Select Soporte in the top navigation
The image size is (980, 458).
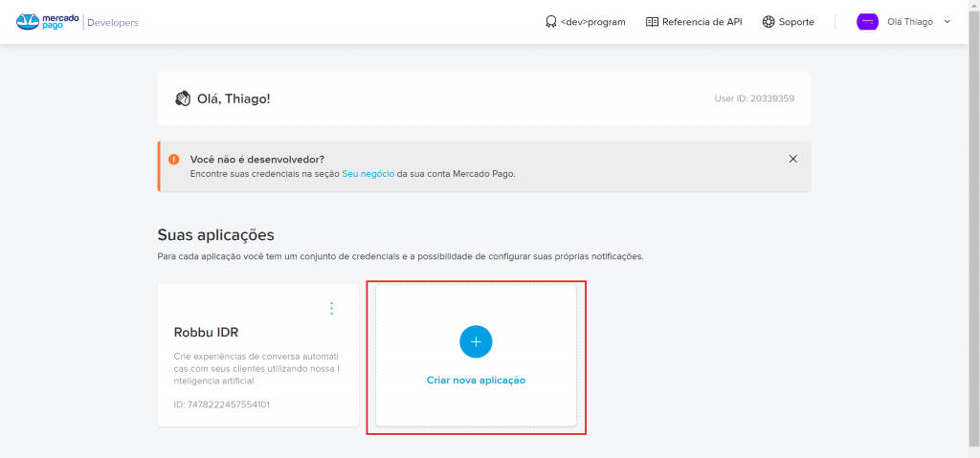[796, 22]
